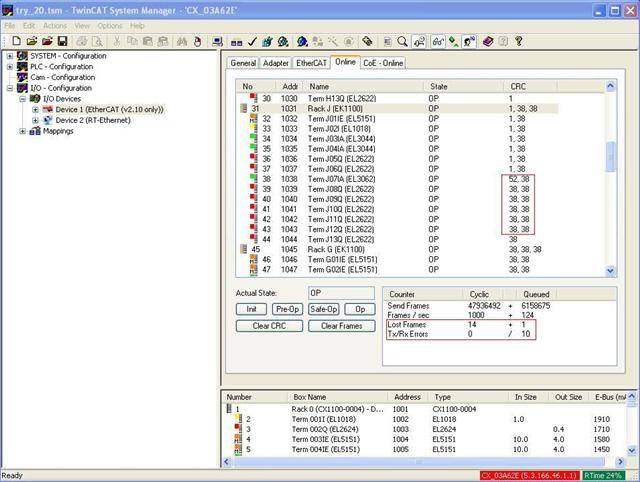The height and width of the screenshot is (482, 640).
Task: Select the Rack J (EK1100) row
Action: pos(398,109)
